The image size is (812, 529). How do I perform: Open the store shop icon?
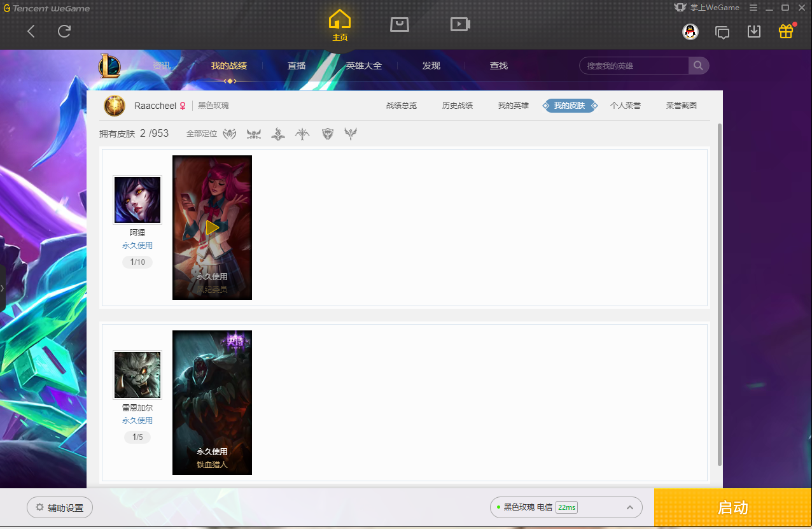[x=400, y=25]
